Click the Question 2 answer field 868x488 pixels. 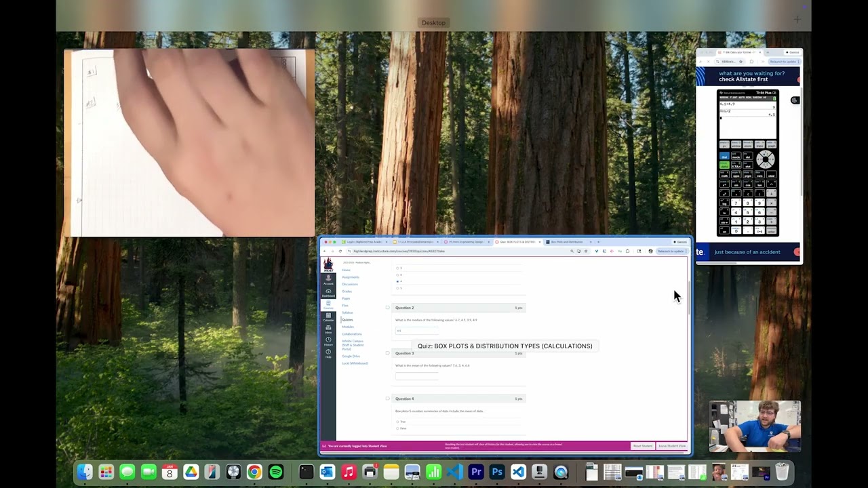pyautogui.click(x=417, y=331)
